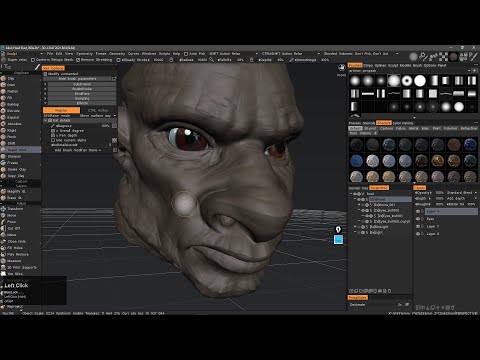This screenshot has height=360, width=480.
Task: Click the blue square navigation icon in viewport
Action: [338, 239]
